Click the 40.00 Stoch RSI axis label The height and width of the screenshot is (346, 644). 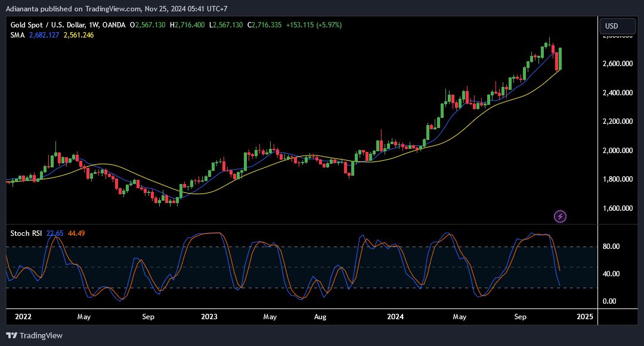[611, 274]
